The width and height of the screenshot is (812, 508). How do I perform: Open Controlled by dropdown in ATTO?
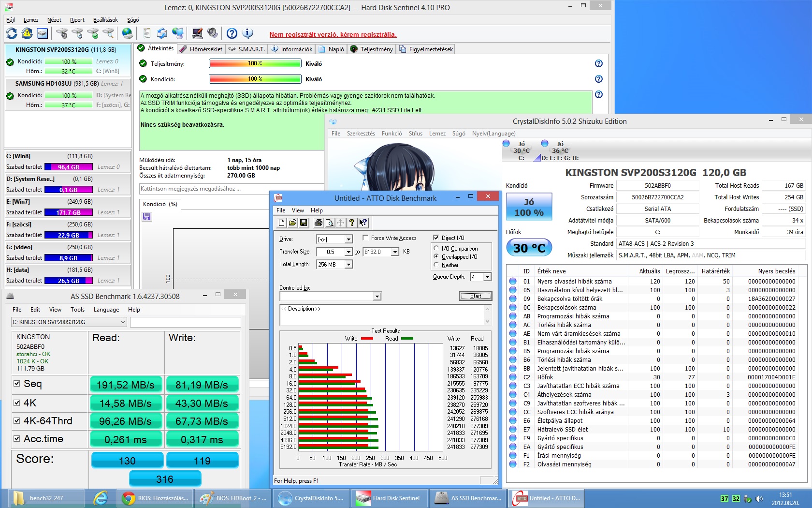(x=377, y=296)
